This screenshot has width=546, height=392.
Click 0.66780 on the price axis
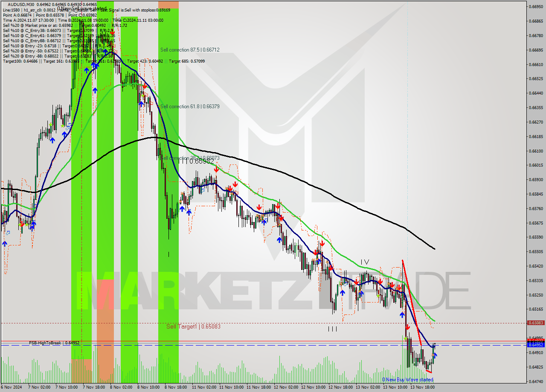(536, 35)
